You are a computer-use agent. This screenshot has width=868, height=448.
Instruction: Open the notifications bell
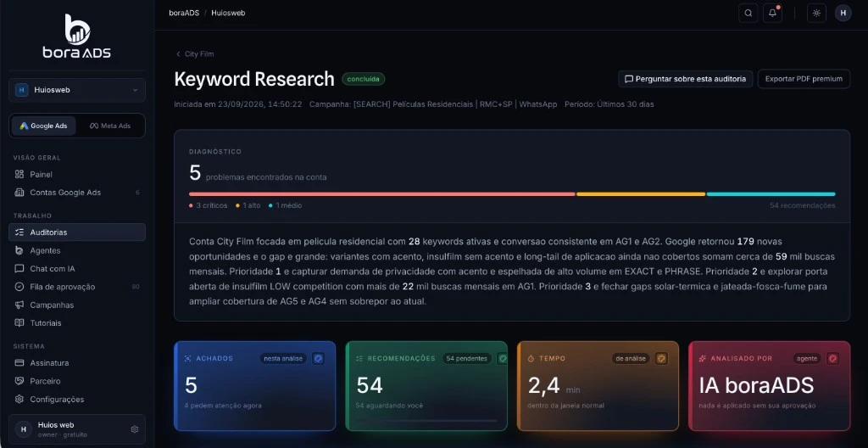click(x=772, y=14)
